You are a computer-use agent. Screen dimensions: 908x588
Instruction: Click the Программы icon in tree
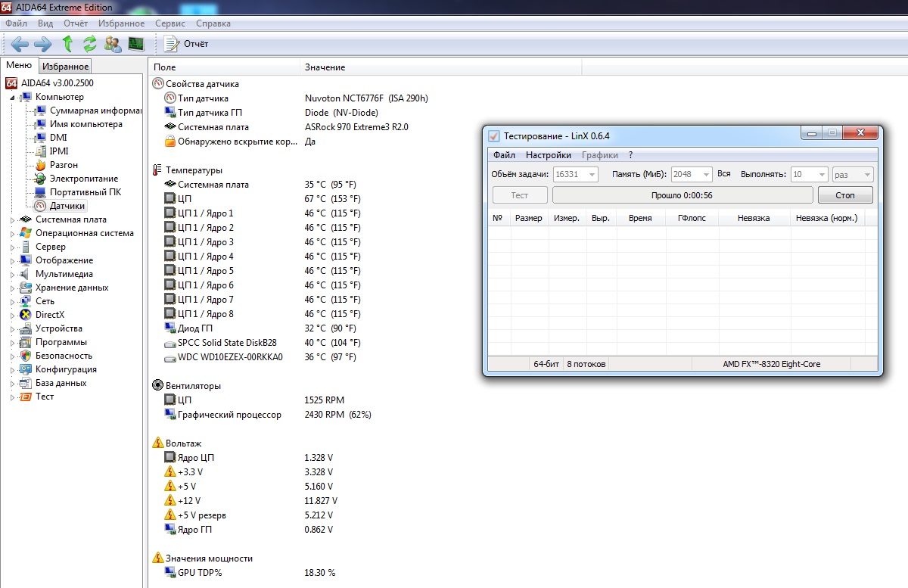[26, 342]
